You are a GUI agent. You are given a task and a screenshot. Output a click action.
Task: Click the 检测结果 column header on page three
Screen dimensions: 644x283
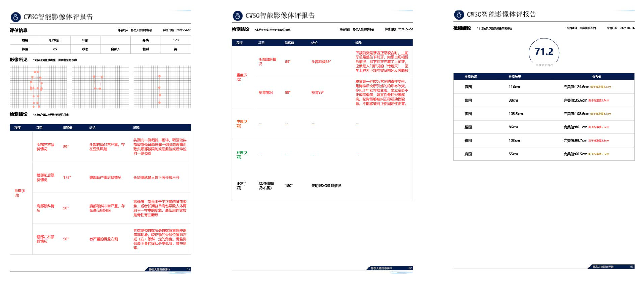pos(515,77)
